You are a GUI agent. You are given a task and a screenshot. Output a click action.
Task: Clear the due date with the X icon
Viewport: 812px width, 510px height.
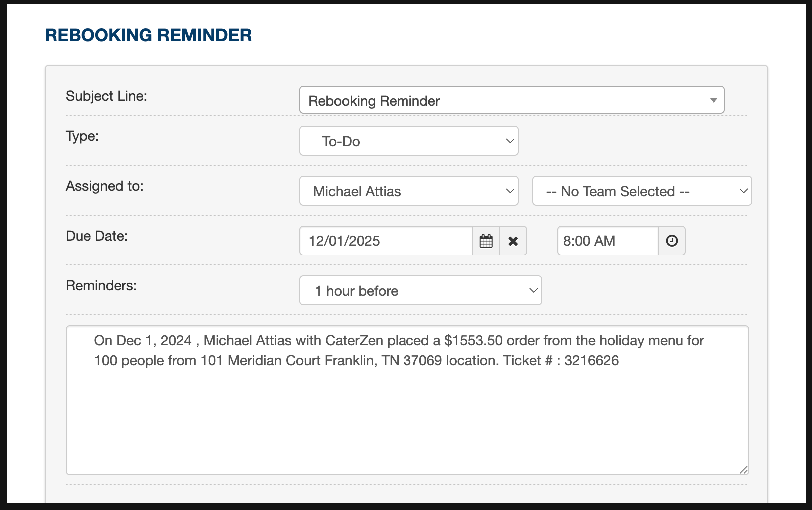[513, 241]
